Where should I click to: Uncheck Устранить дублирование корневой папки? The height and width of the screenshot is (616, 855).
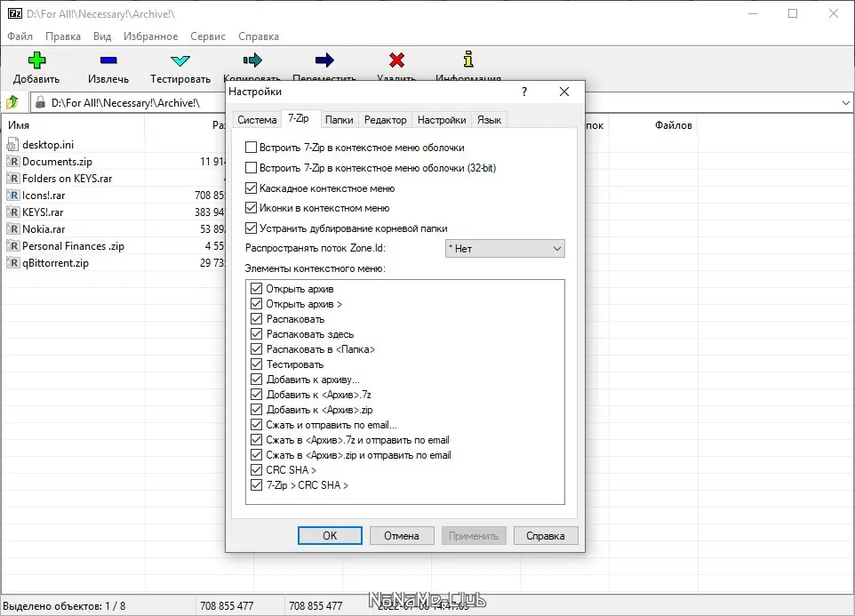point(251,228)
